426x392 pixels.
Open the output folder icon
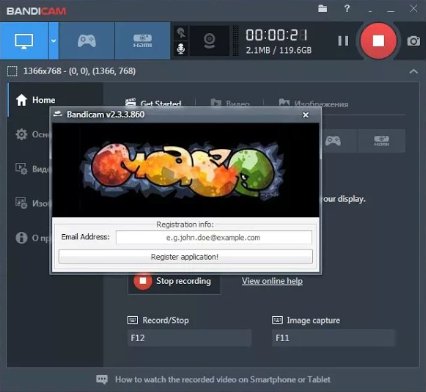click(x=322, y=9)
